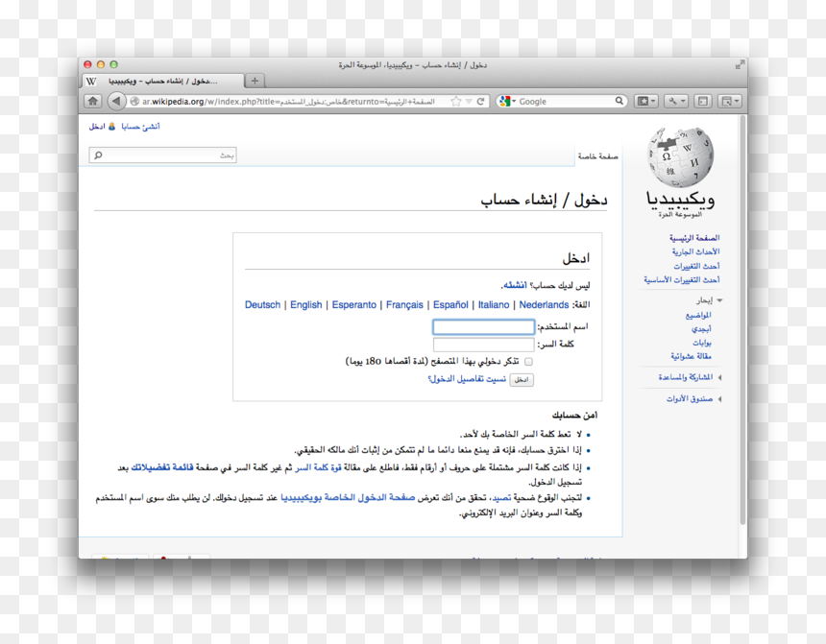Viewport: 826px width, 644px height.
Task: Open أحدث التغييرات الأساسية sidebar link
Action: point(681,279)
